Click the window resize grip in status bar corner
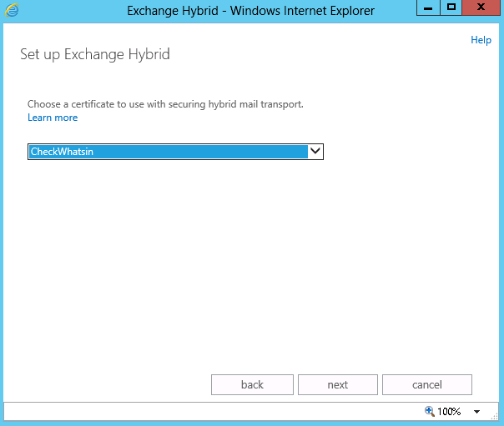This screenshot has height=426, width=504. tap(494, 416)
